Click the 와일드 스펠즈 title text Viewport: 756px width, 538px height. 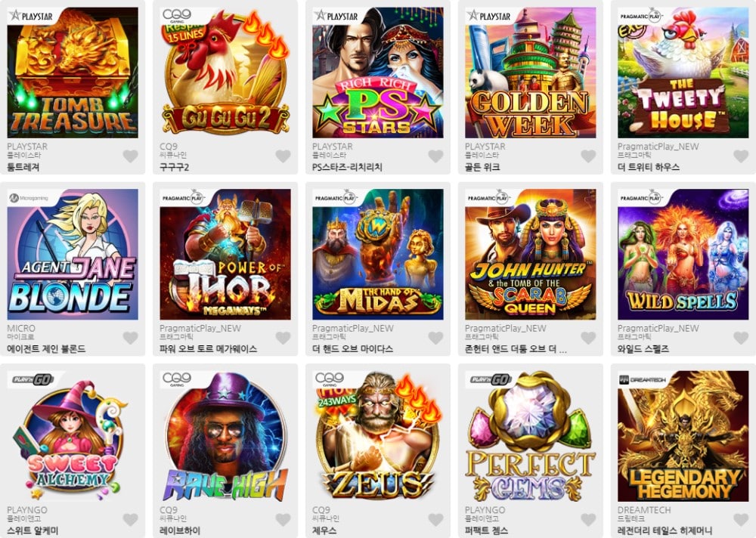pyautogui.click(x=643, y=349)
